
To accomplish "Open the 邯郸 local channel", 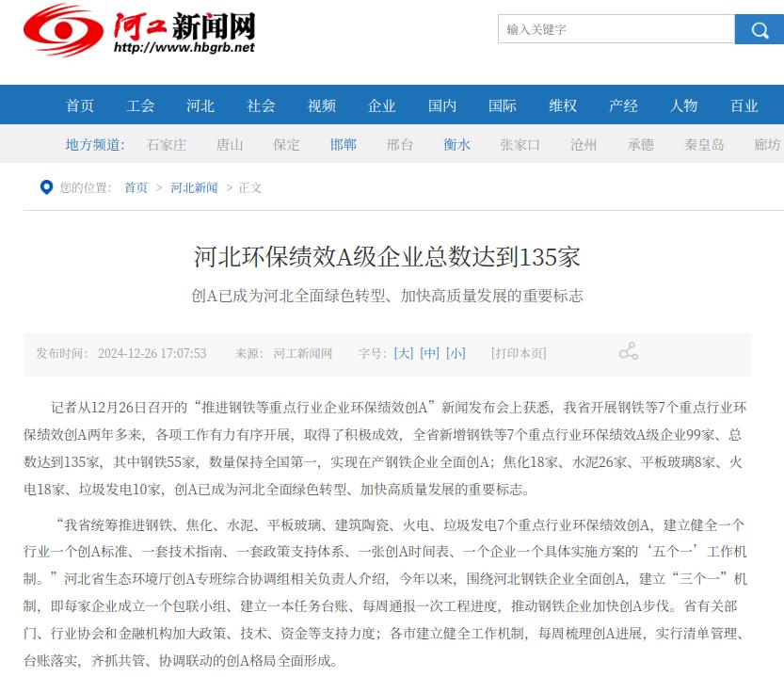I will pyautogui.click(x=344, y=145).
